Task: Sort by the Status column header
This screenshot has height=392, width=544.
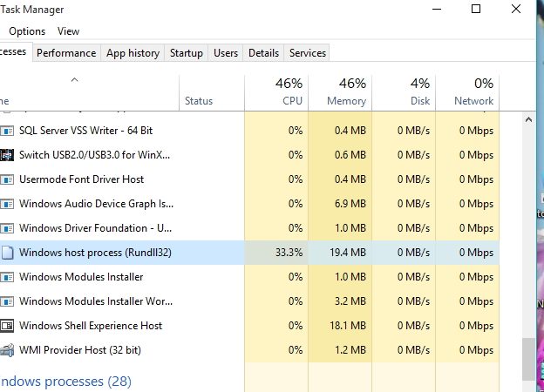Action: click(x=199, y=101)
